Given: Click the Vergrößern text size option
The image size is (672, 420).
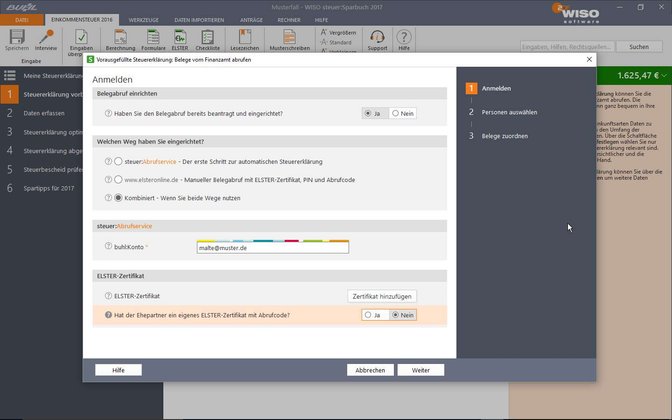Looking at the screenshot, I should (338, 33).
